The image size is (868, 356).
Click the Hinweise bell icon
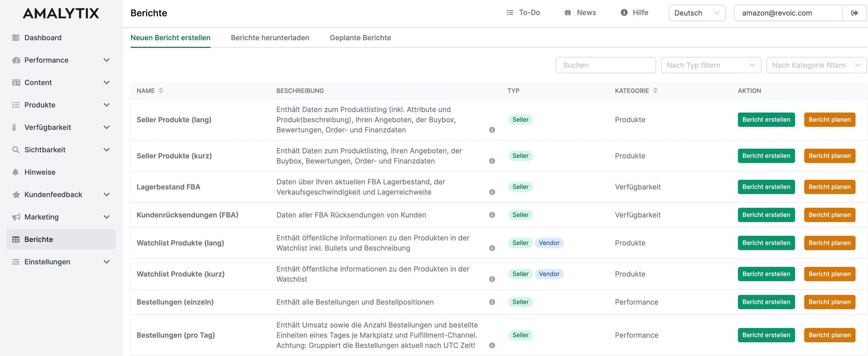(x=16, y=172)
